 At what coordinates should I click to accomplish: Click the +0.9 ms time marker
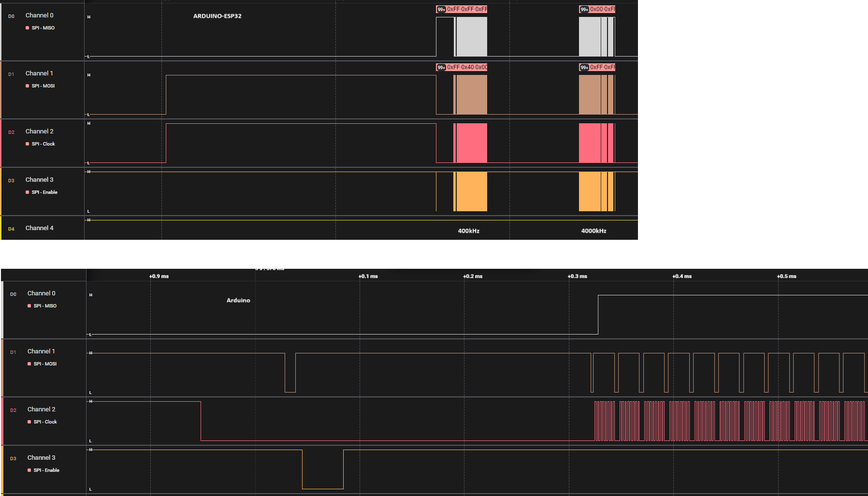159,277
